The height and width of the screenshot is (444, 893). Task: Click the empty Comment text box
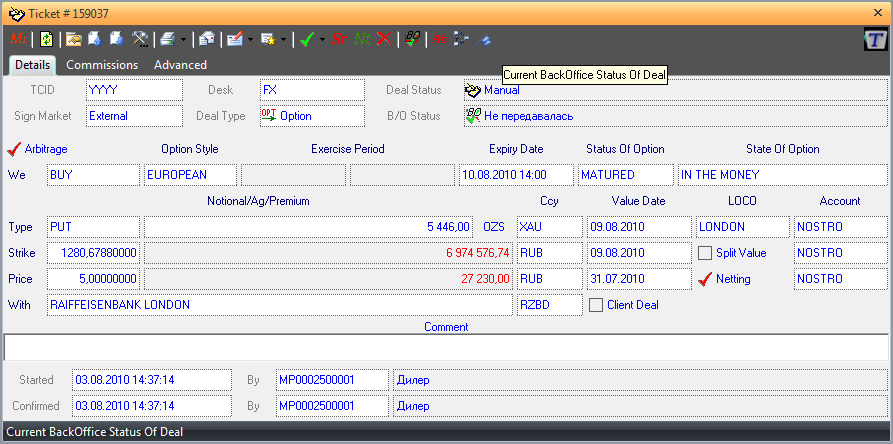[446, 347]
